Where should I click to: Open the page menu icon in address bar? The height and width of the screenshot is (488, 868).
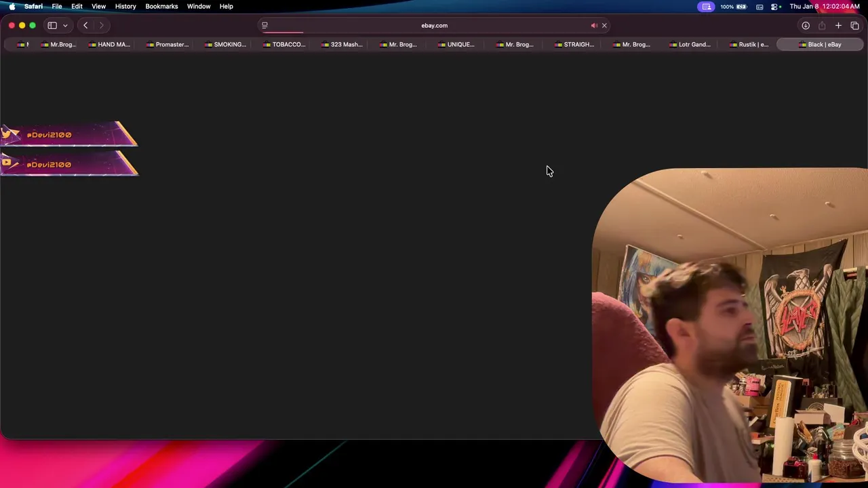point(264,25)
